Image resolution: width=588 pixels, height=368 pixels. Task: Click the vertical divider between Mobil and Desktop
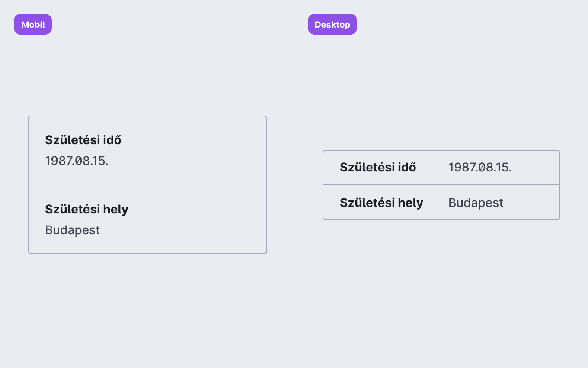click(294, 184)
